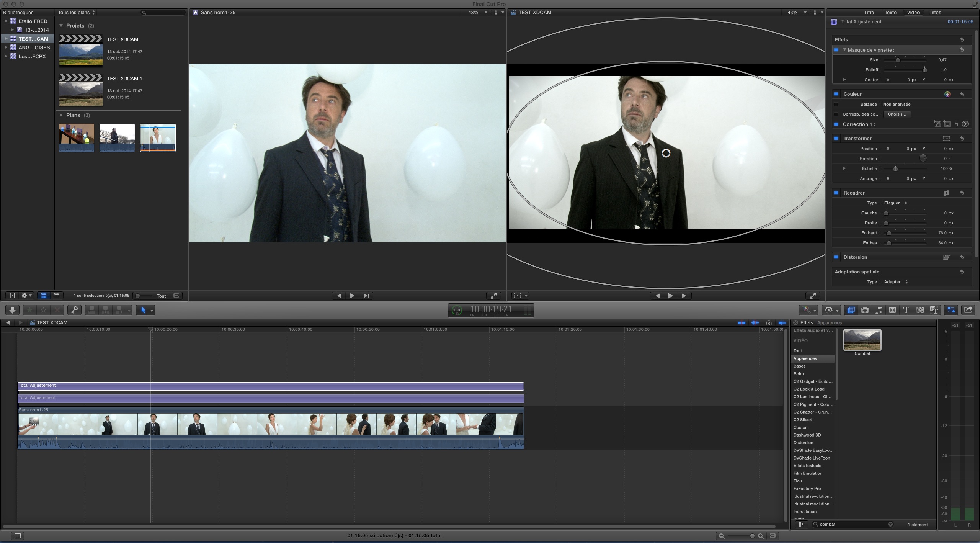Open the Transitions browser
980x543 pixels.
pyautogui.click(x=892, y=310)
